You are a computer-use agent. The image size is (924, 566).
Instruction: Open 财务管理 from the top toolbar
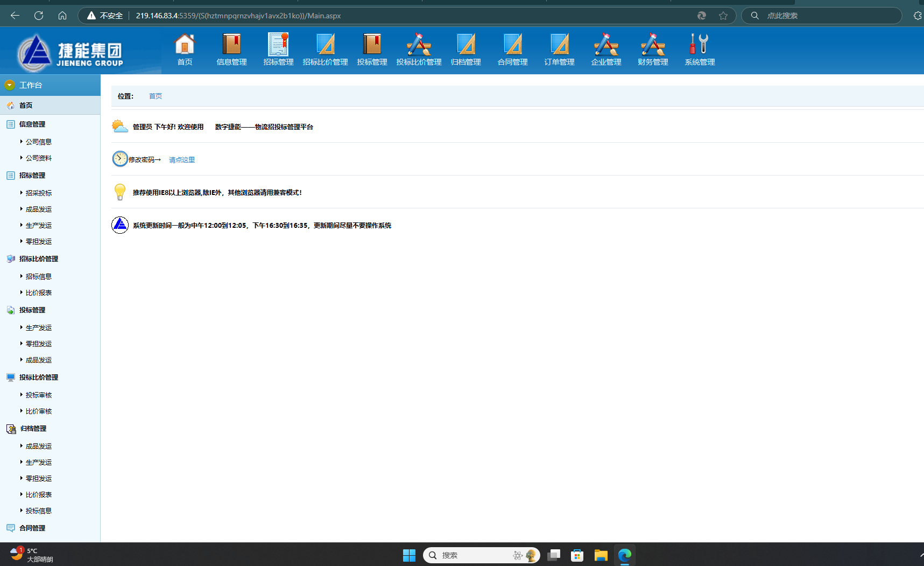click(x=653, y=44)
